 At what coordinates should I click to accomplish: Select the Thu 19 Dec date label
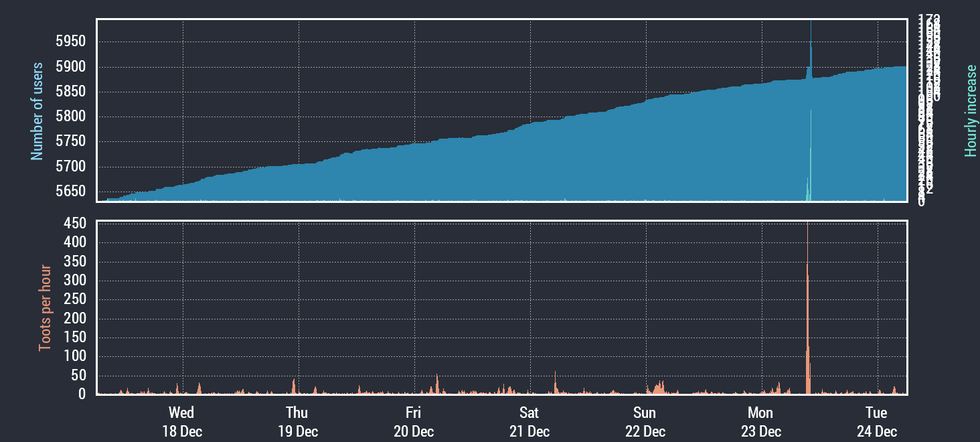click(297, 422)
